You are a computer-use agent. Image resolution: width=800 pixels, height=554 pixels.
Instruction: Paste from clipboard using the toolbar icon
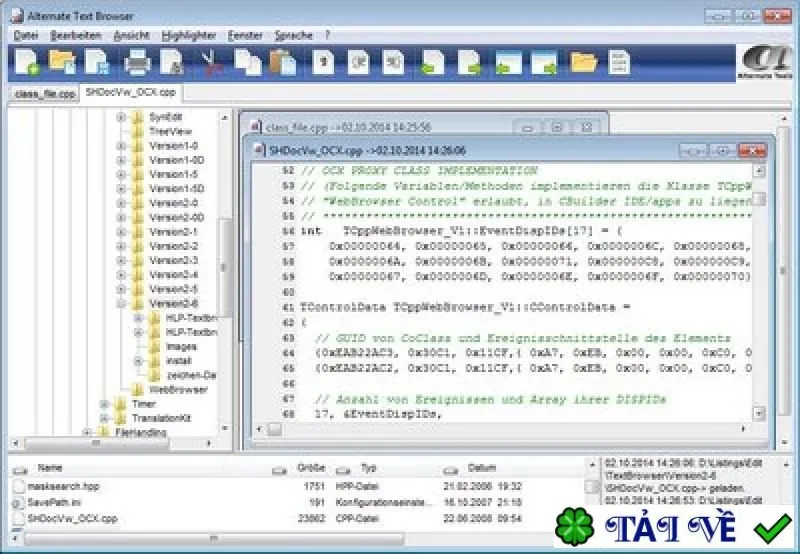[x=283, y=62]
